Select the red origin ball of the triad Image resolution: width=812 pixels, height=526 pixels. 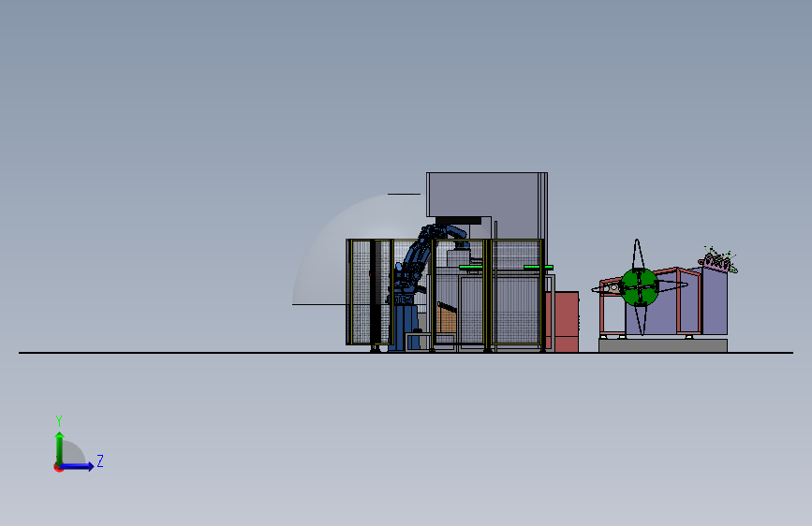(58, 467)
